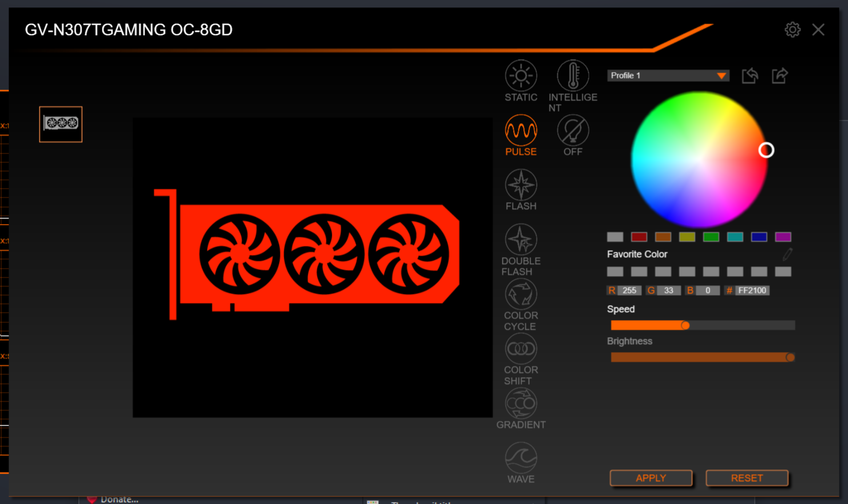Pick the gray preset color swatch
Image resolution: width=848 pixels, height=504 pixels.
615,237
